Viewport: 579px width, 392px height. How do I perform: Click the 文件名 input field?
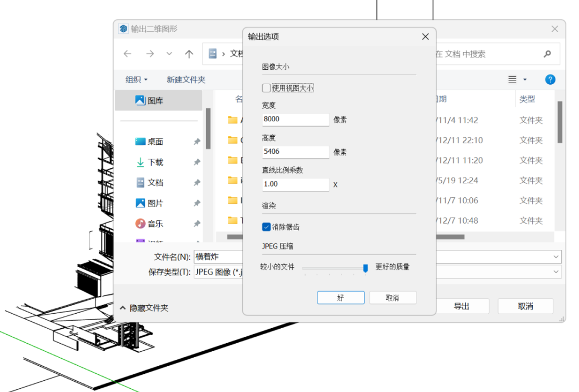click(217, 257)
